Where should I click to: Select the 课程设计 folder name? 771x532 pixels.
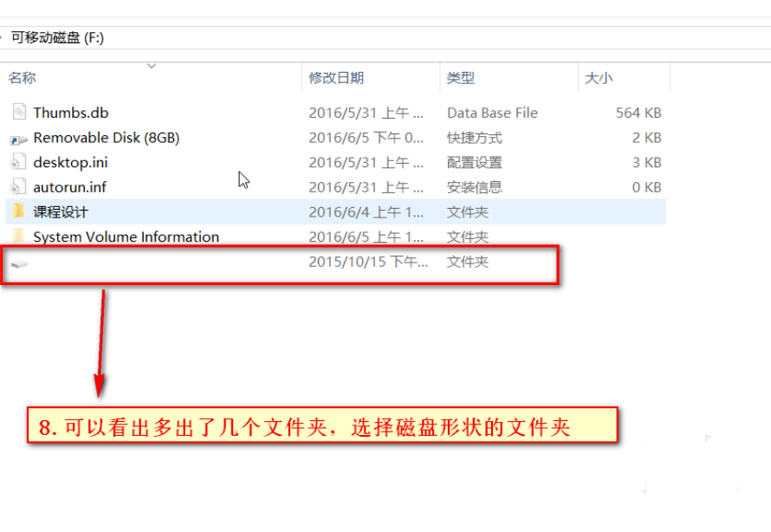(x=61, y=212)
